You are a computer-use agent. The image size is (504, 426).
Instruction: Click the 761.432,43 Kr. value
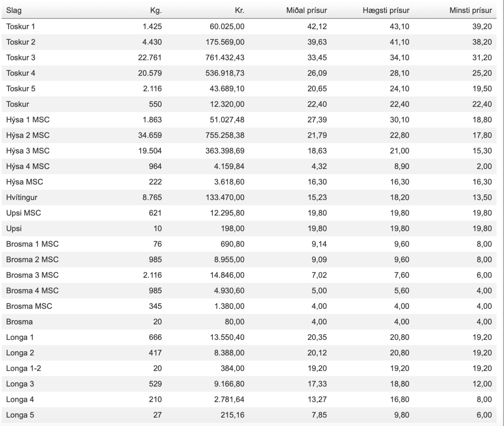coord(225,58)
